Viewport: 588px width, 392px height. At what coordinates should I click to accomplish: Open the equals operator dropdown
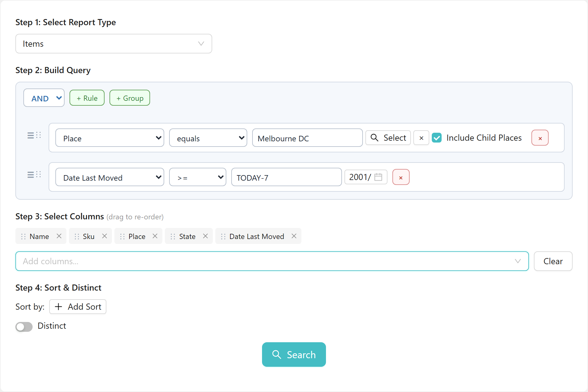pos(208,138)
